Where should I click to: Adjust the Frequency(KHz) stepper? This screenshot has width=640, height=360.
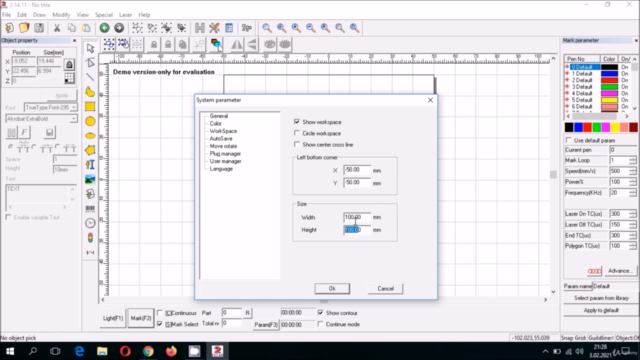tap(633, 193)
